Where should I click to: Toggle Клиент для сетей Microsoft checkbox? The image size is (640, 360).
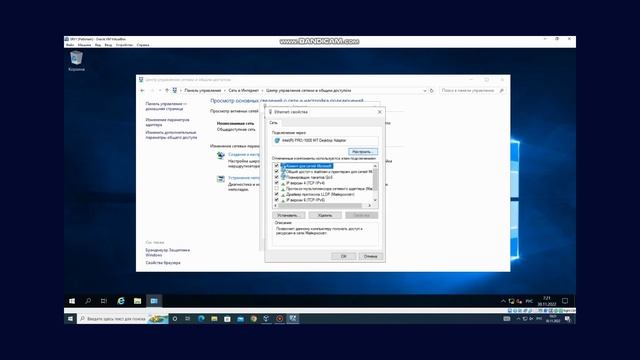click(x=276, y=166)
